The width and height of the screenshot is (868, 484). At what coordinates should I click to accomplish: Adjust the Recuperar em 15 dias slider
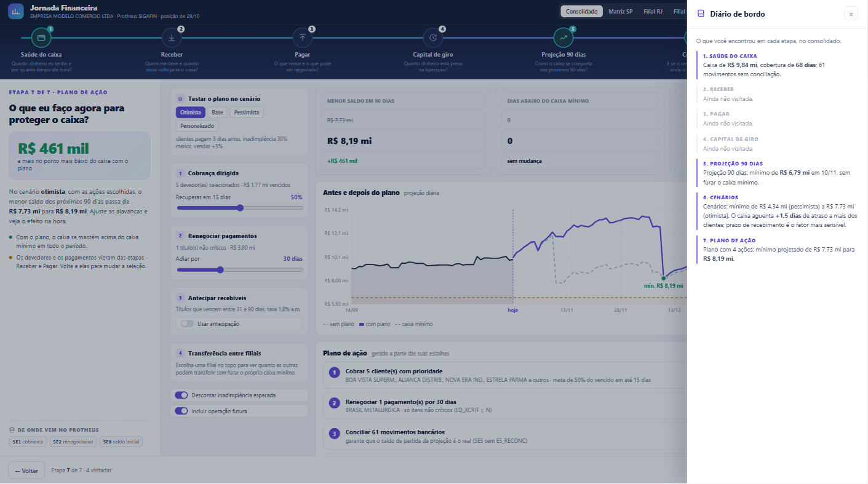239,208
